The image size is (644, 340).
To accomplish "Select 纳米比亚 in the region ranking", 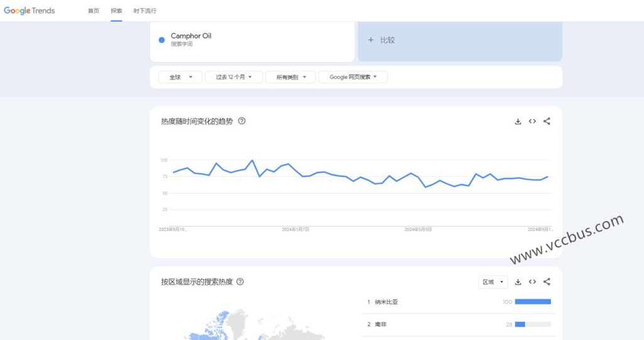I will [x=386, y=302].
